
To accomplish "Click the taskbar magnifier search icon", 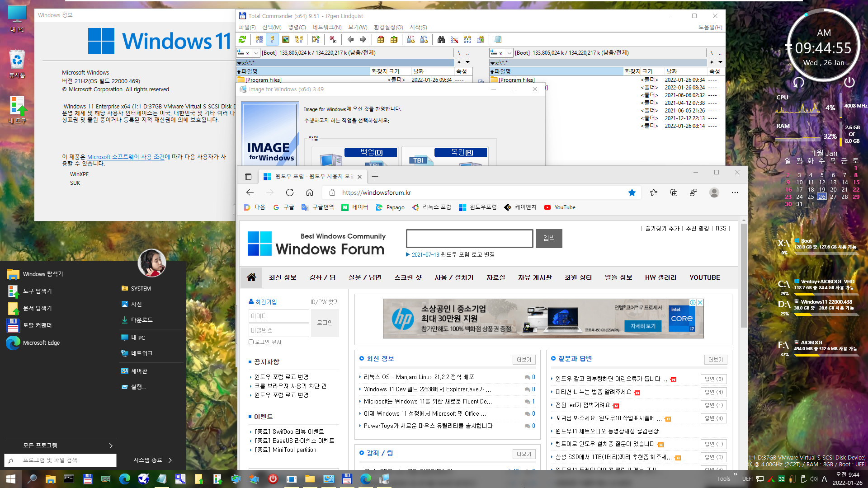I will pos(32,479).
